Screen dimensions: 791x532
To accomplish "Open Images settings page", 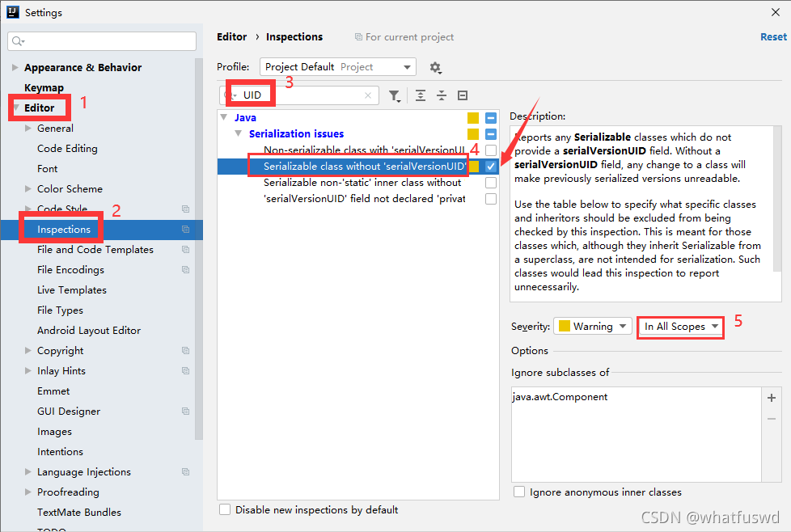I will pos(54,432).
